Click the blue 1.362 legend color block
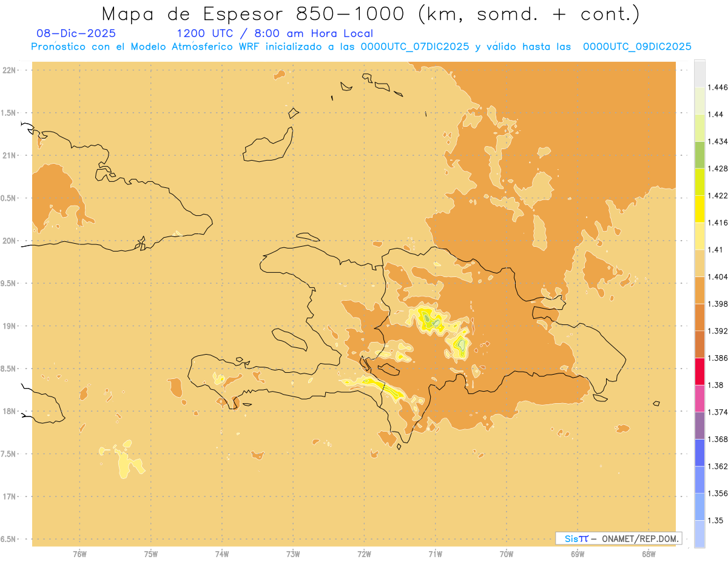The width and height of the screenshot is (728, 562). tap(699, 453)
